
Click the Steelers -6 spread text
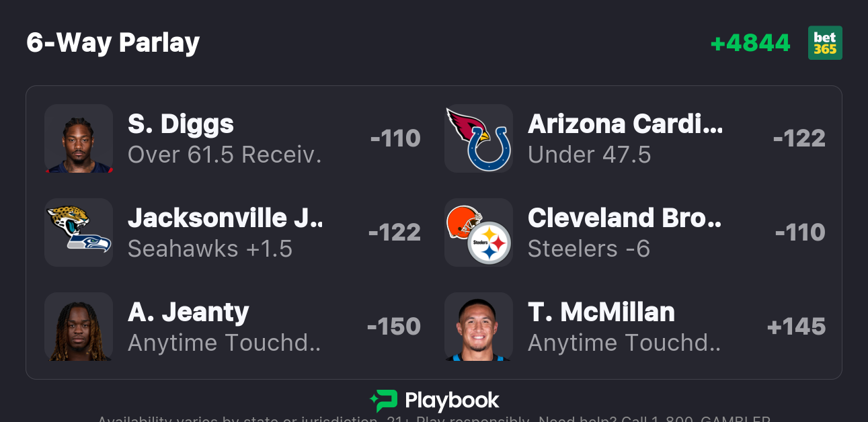[589, 249]
